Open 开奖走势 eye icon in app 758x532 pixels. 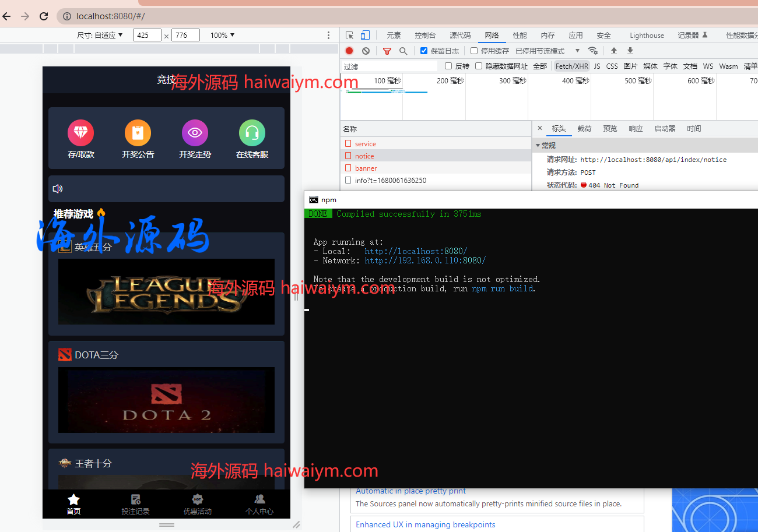pyautogui.click(x=195, y=133)
